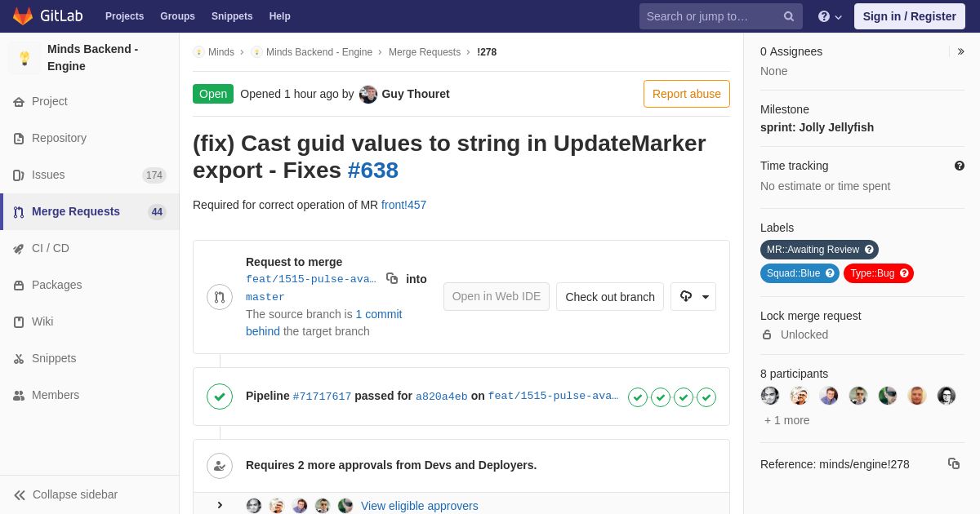The image size is (980, 514).
Task: Open the download dropdown
Action: point(693,297)
